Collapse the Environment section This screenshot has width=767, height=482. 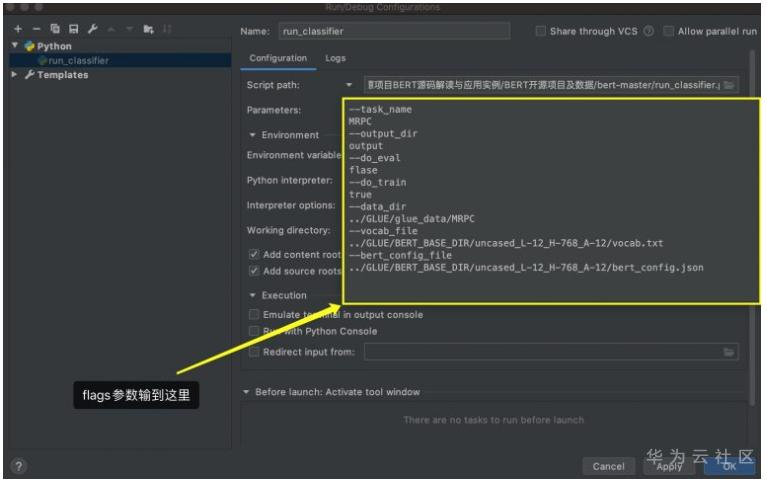pos(252,135)
